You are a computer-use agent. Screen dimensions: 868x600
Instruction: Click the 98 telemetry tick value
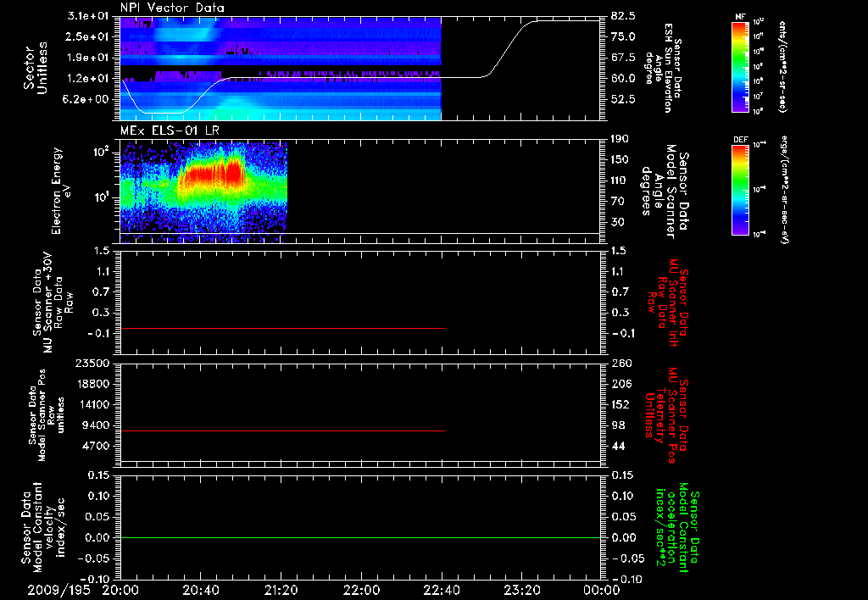618,425
